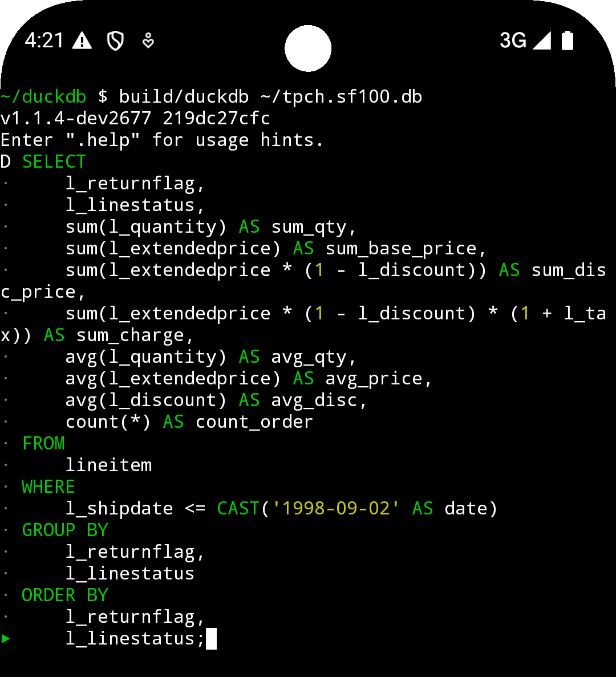Tap the clock showing 4:21
Image resolution: width=616 pixels, height=677 pixels.
coord(44,40)
